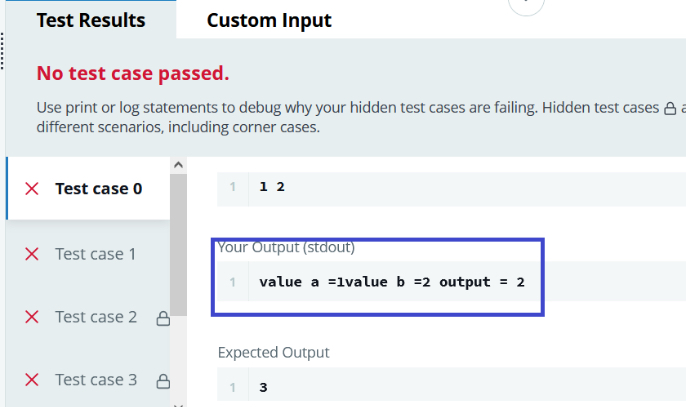
Task: Open the Custom Input tab
Action: (x=269, y=20)
